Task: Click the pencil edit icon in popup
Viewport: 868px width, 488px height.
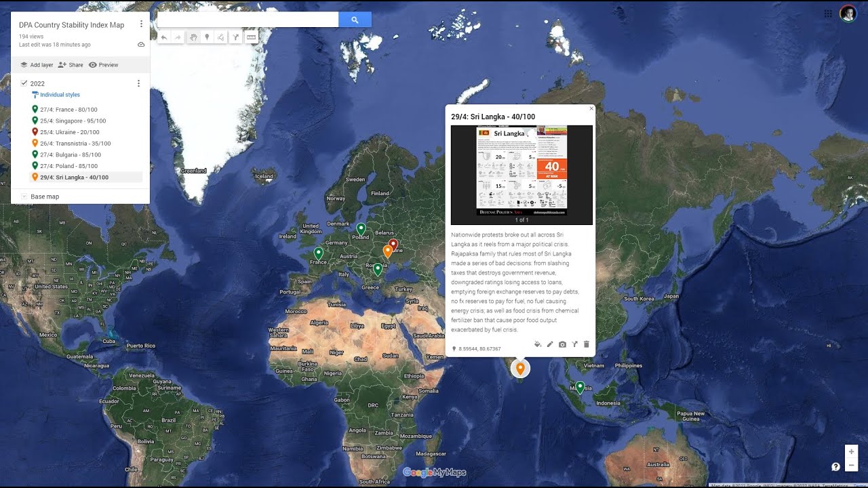Action: 550,344
